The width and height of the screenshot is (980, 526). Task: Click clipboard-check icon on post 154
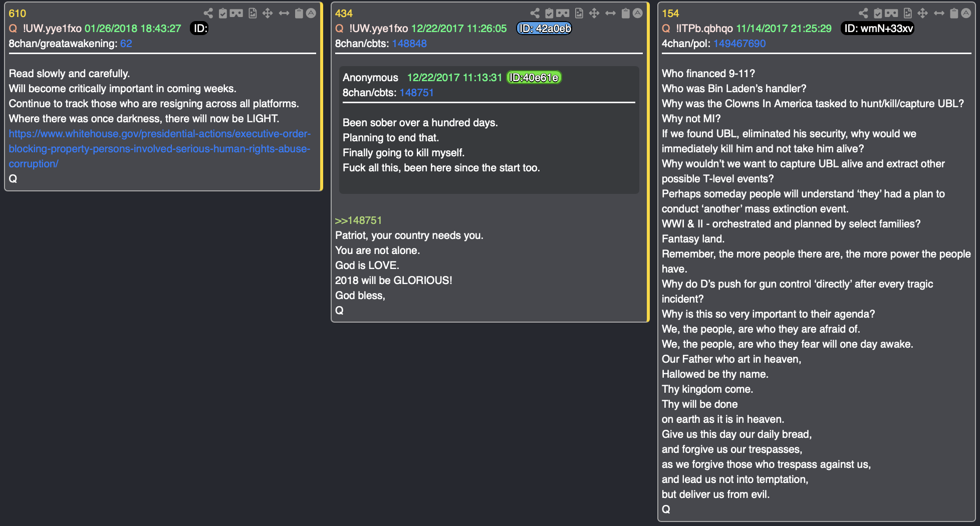tap(878, 14)
